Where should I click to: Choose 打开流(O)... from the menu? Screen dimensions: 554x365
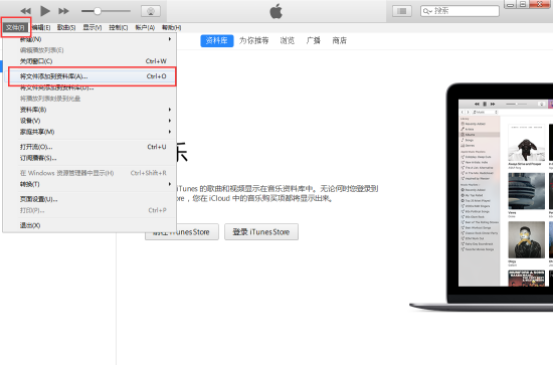click(x=89, y=147)
